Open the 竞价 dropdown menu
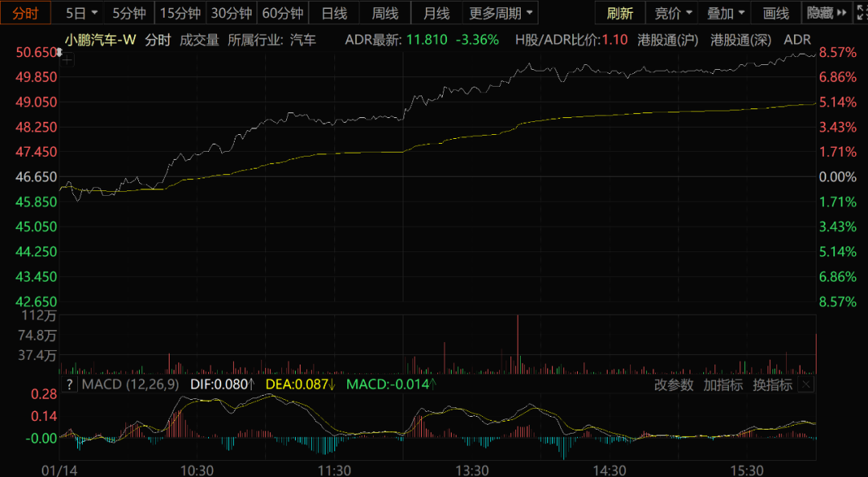This screenshot has width=868, height=477. 673,13
